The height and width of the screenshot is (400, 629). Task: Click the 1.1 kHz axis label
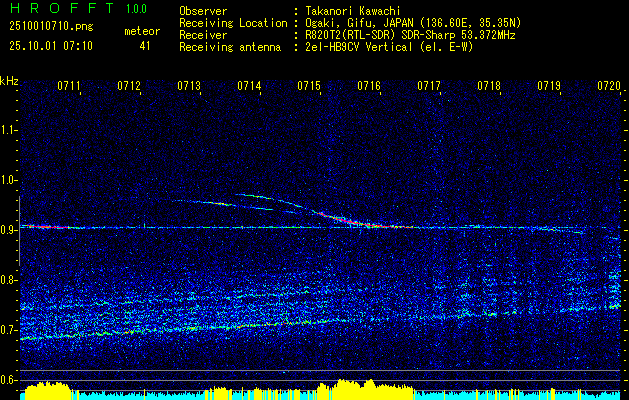coord(9,130)
